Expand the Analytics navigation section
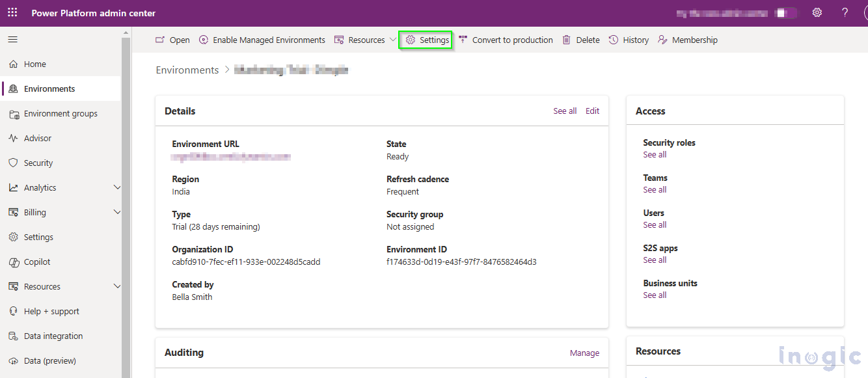The image size is (868, 378). [117, 188]
